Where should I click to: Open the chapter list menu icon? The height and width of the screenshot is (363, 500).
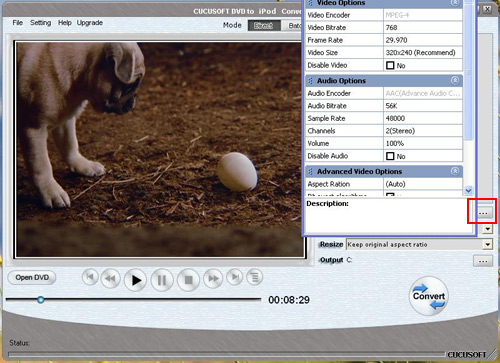click(255, 277)
